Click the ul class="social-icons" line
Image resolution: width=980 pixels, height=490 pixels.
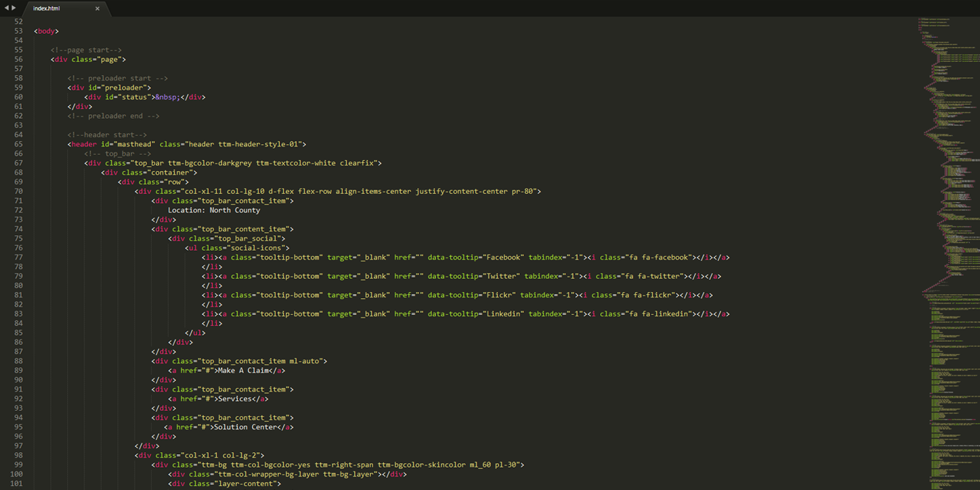coord(237,249)
